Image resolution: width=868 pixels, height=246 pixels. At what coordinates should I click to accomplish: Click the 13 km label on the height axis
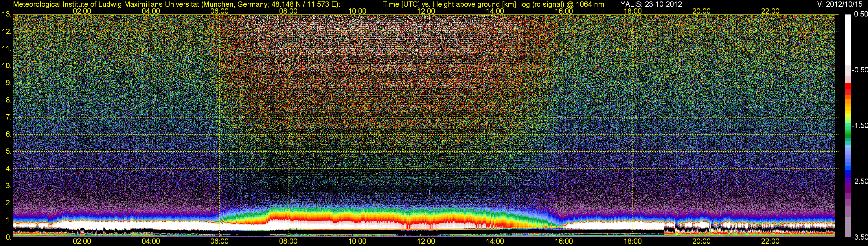6,14
